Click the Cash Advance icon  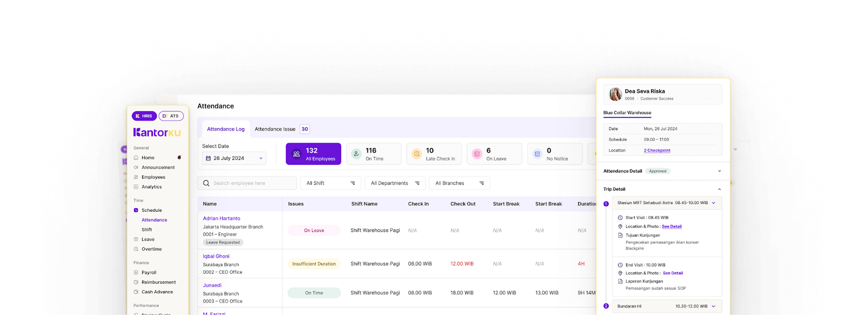(x=136, y=292)
